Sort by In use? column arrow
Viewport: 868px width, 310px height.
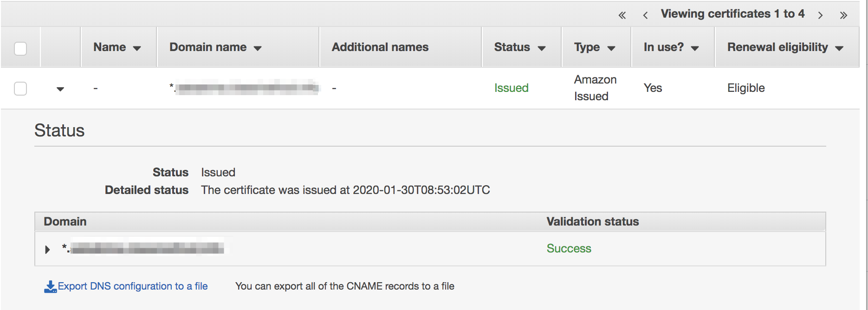[695, 48]
